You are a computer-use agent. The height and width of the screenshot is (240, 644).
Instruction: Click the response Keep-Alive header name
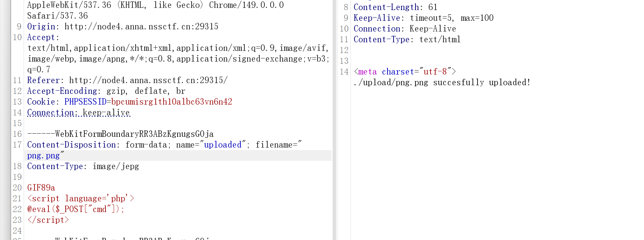click(x=377, y=18)
